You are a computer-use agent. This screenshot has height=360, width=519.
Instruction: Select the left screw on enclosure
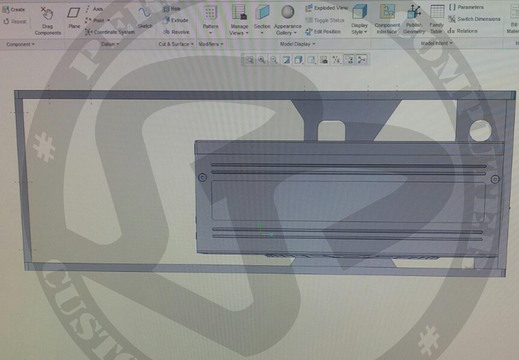click(202, 177)
